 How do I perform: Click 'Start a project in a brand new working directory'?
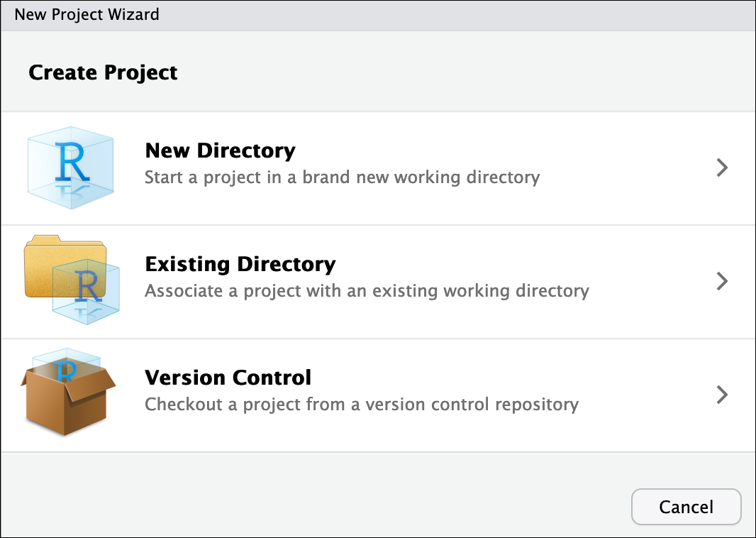point(342,177)
